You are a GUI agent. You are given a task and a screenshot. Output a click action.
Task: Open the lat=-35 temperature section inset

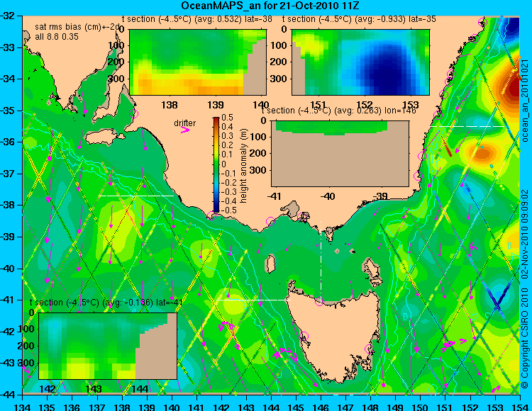pos(360,62)
